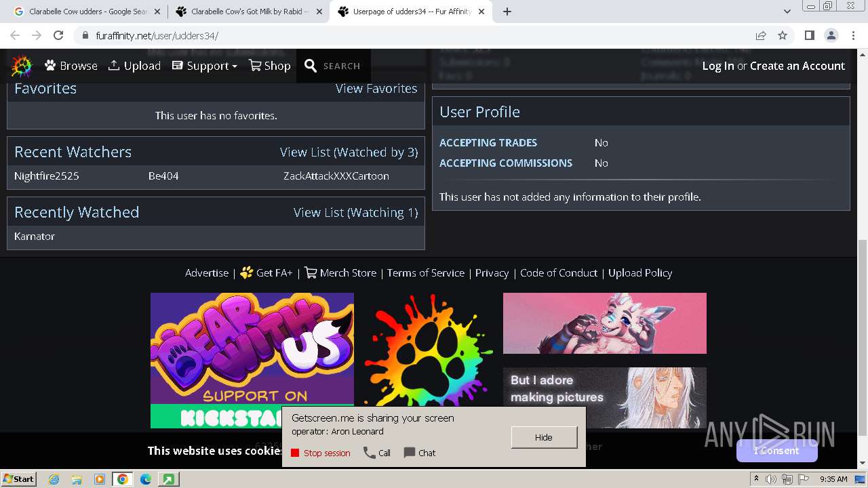Click the Search box in site header
This screenshot has height=488, width=868.
(x=333, y=66)
